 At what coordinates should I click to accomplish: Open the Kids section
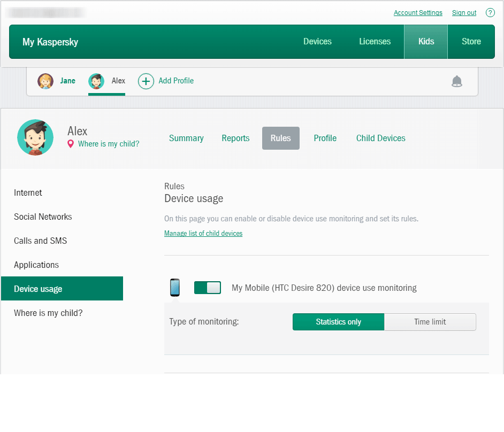[x=425, y=41]
